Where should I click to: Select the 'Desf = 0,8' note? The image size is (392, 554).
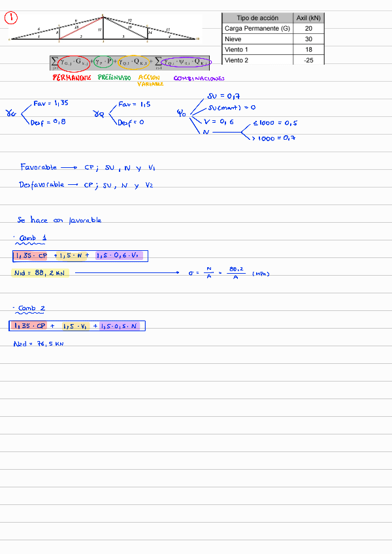pyautogui.click(x=48, y=122)
